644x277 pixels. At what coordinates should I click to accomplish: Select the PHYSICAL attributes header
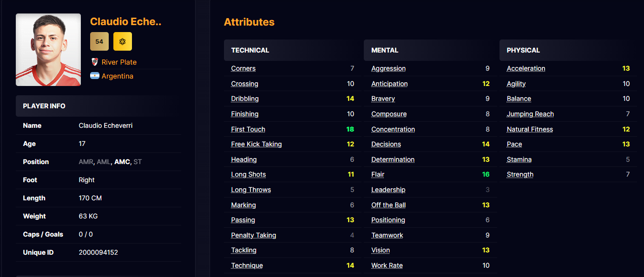[x=523, y=50]
